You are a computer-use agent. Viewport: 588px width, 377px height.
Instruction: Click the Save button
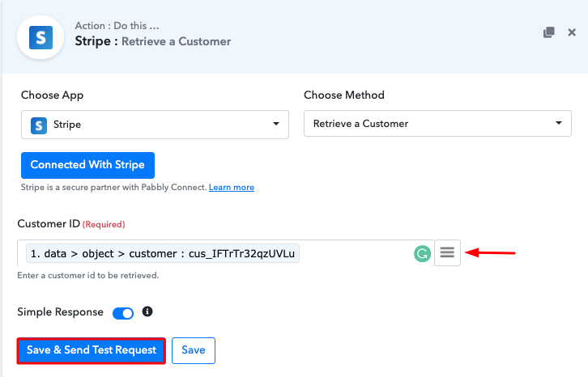click(194, 350)
